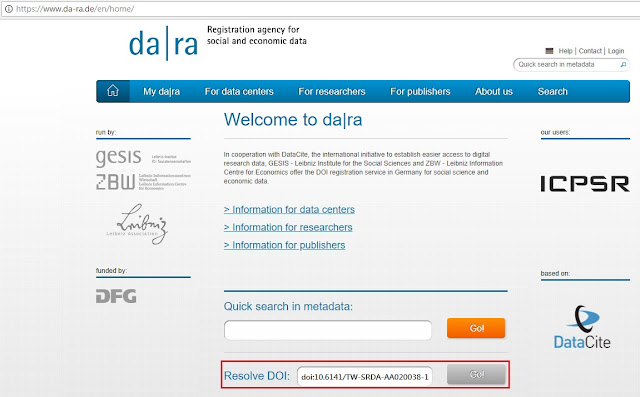This screenshot has height=397, width=640.
Task: Click the Registration agency tagline text
Action: click(x=257, y=35)
